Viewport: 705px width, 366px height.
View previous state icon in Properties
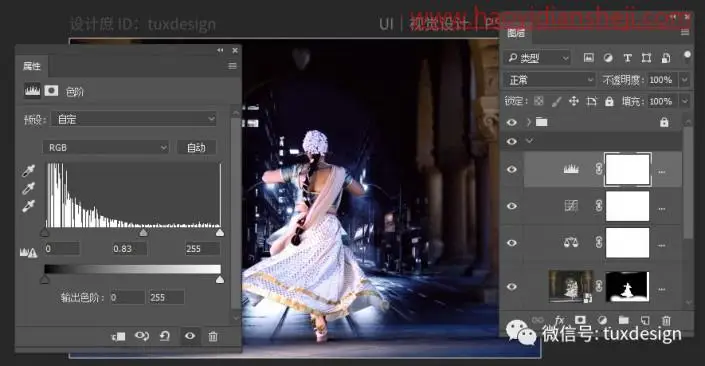(x=142, y=336)
